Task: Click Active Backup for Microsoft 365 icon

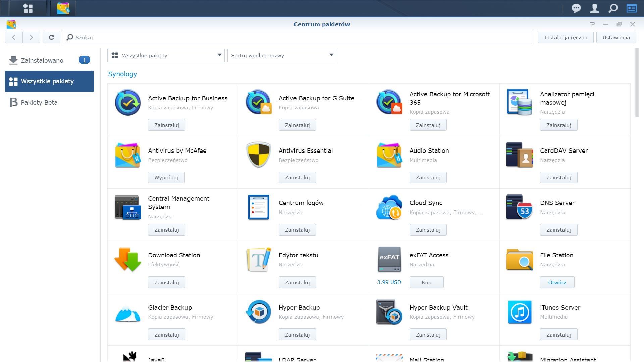Action: (x=389, y=102)
